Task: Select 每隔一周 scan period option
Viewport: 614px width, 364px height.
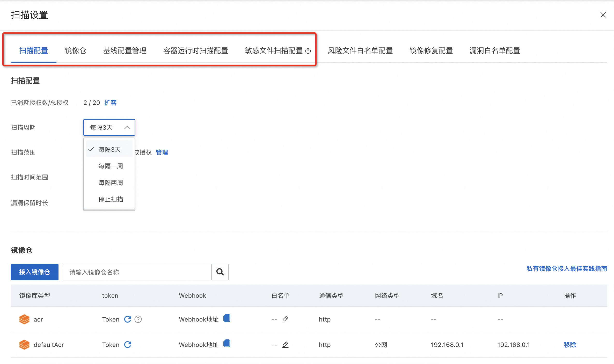Action: (111, 166)
